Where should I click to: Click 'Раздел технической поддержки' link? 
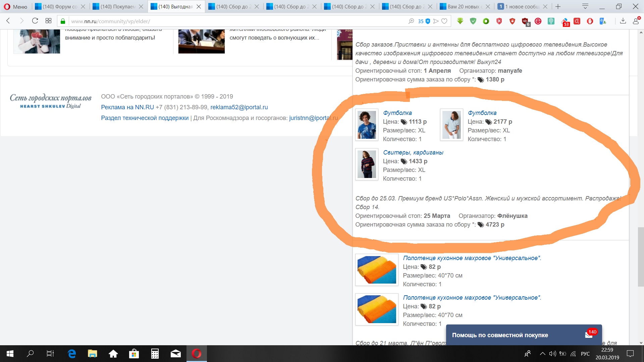145,118
